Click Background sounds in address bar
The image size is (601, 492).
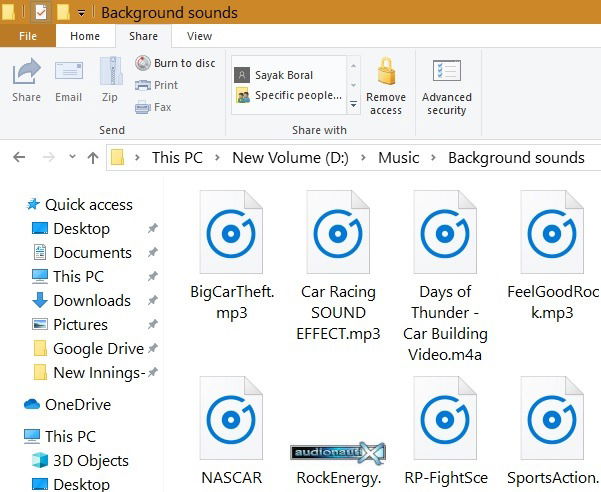[x=516, y=157]
